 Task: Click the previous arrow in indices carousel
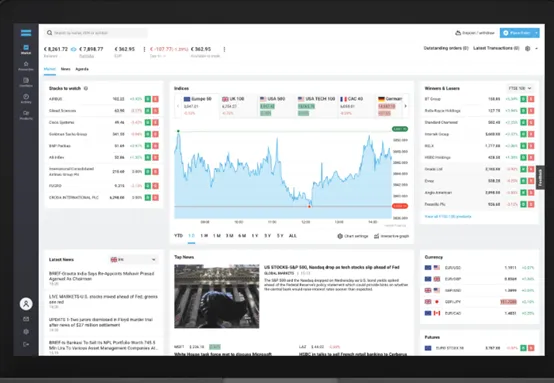tap(178, 106)
